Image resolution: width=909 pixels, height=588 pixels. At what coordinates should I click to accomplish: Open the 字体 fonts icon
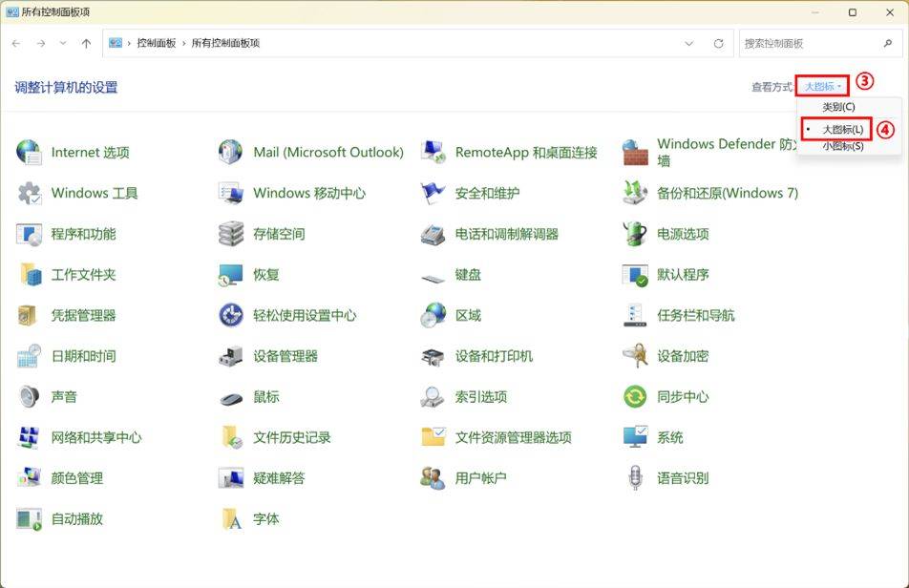point(231,519)
